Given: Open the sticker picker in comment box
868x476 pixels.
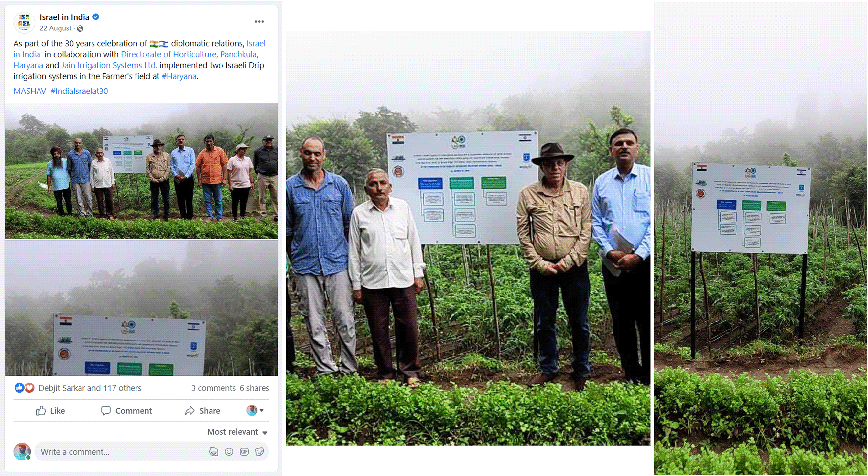Looking at the screenshot, I should point(259,452).
